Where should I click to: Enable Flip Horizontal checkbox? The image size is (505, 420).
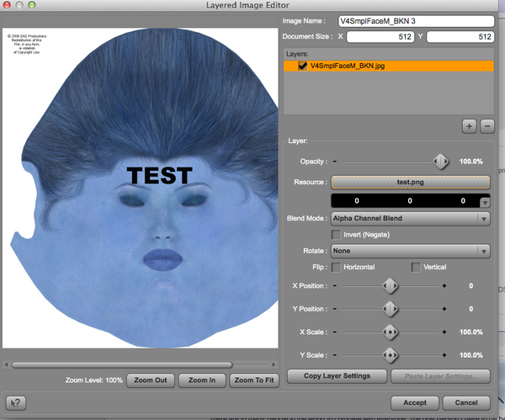(336, 267)
